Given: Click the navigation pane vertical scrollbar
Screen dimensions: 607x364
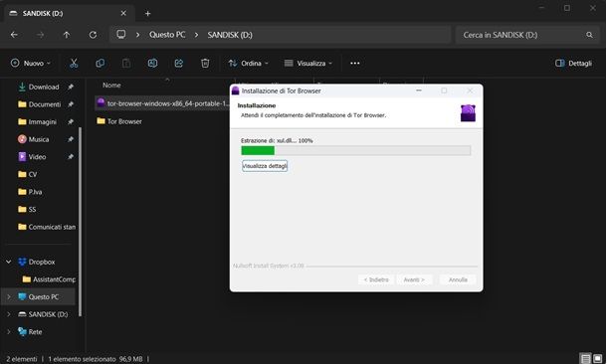Looking at the screenshot, I should 81,221.
